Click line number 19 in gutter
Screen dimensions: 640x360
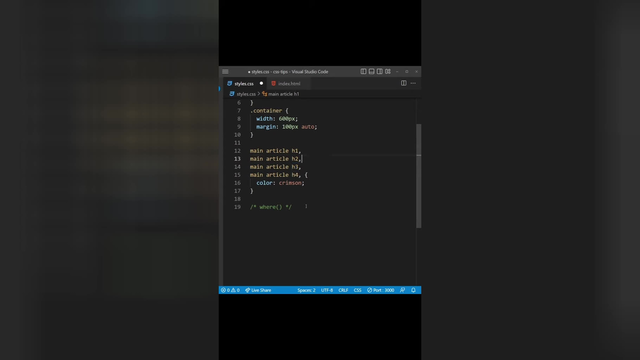click(x=237, y=207)
